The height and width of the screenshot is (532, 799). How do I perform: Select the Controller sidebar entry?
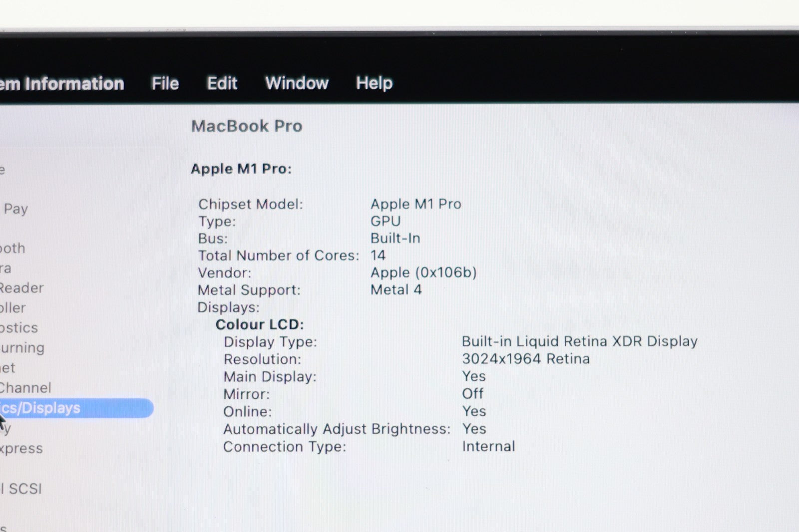13,308
